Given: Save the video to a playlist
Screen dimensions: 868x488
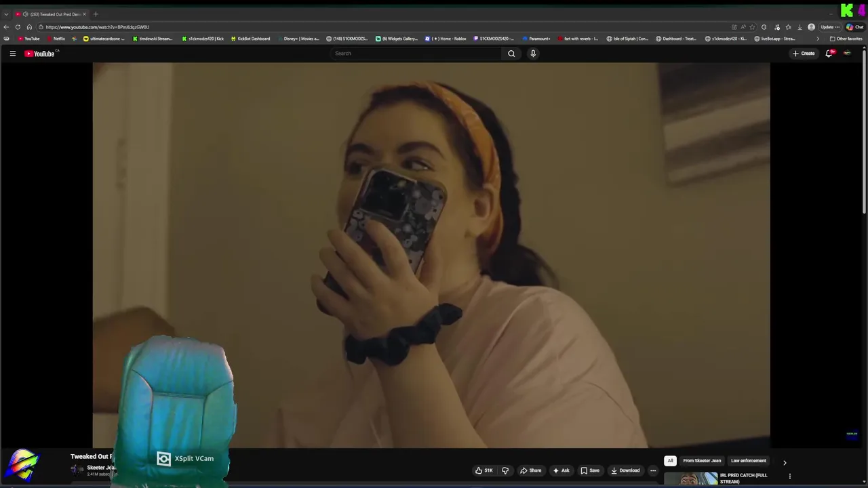Looking at the screenshot, I should pos(590,470).
